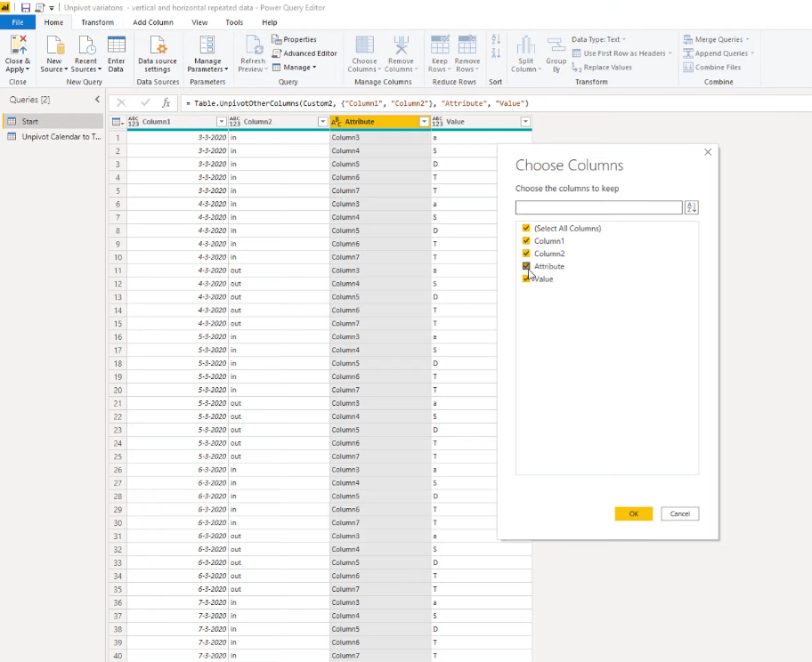Switch to the Transform tab
Screen dimensions: 812x662
coord(97,22)
